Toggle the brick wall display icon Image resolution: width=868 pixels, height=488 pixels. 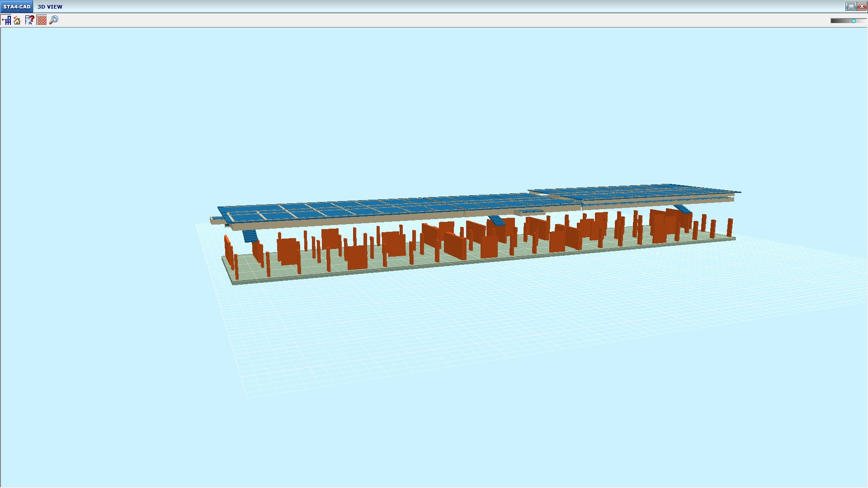42,20
